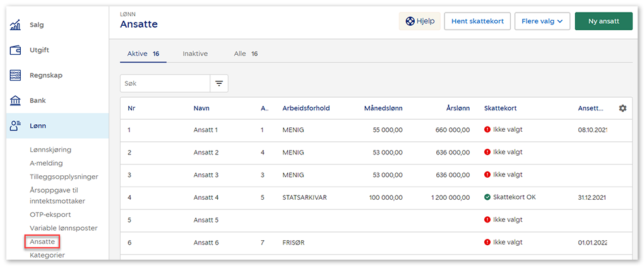Image resolution: width=644 pixels, height=266 pixels.
Task: Click the Bank building icon
Action: tap(15, 101)
